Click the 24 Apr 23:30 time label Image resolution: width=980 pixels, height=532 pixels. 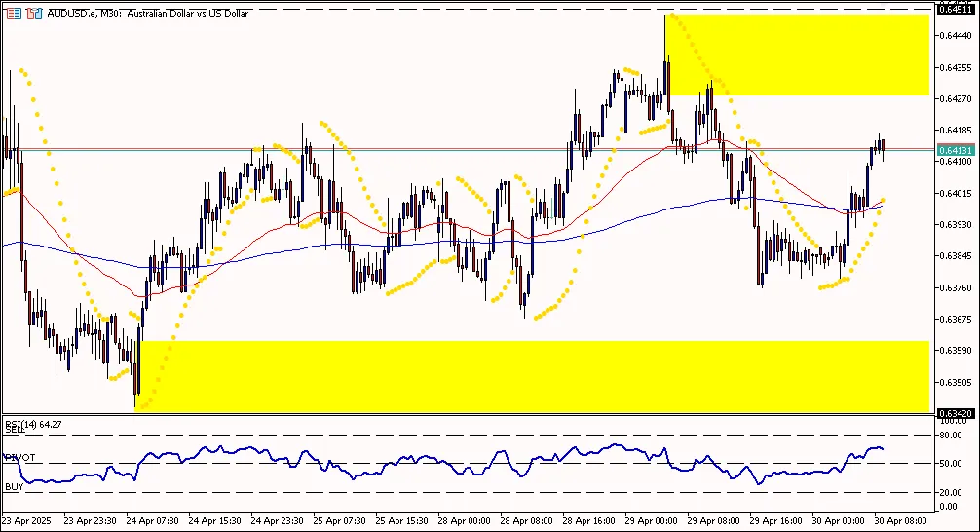click(x=278, y=520)
